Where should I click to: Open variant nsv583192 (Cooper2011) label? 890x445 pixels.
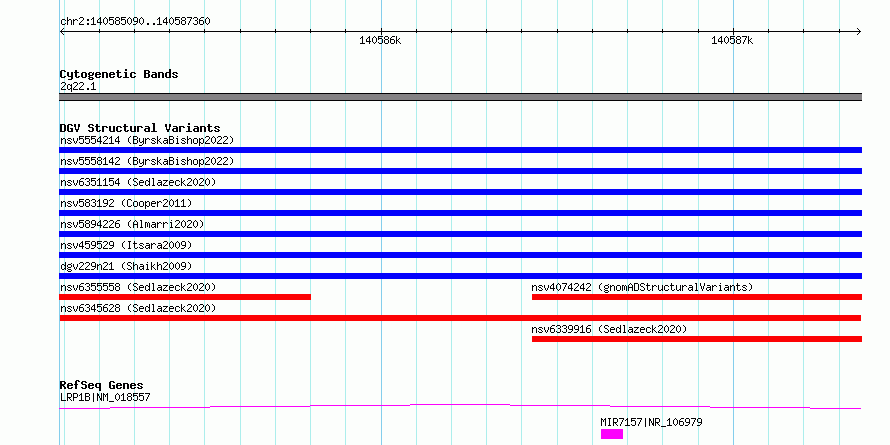click(x=126, y=203)
